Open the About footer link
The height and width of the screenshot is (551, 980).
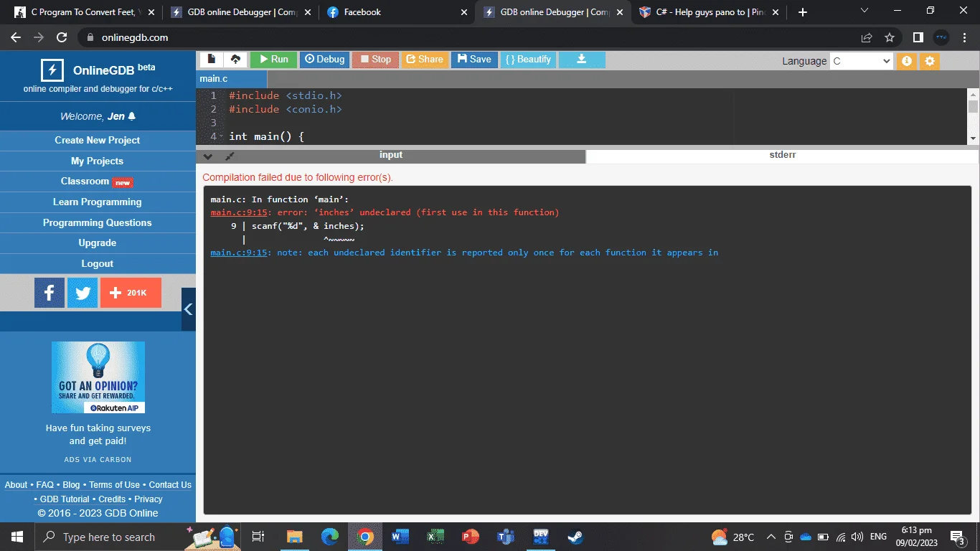[16, 485]
